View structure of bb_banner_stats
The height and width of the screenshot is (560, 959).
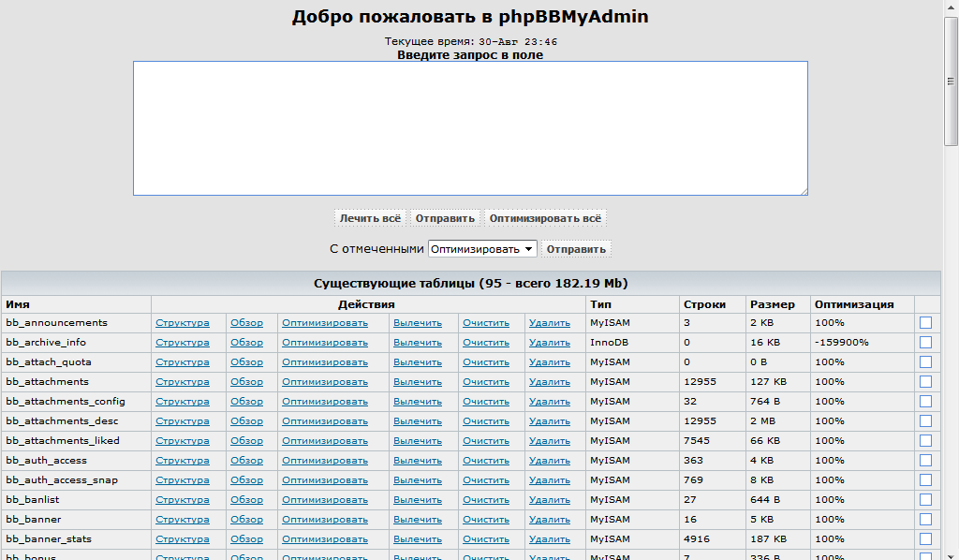[183, 539]
